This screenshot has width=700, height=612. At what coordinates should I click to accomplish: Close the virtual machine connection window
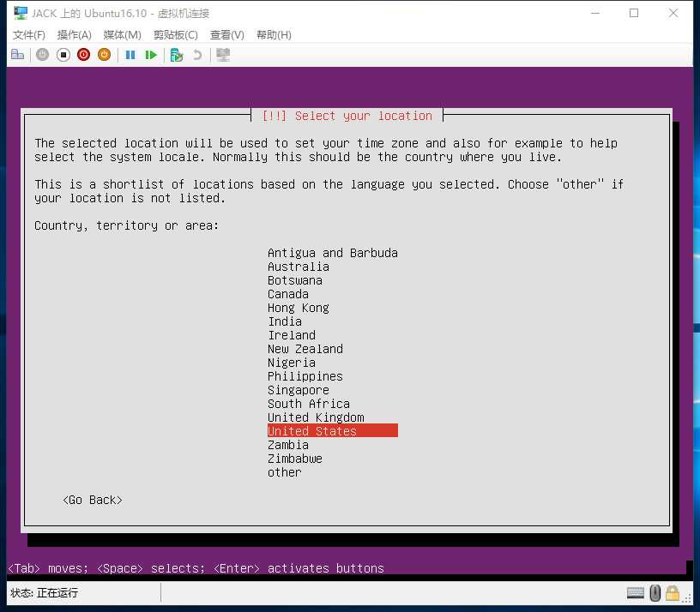click(673, 14)
